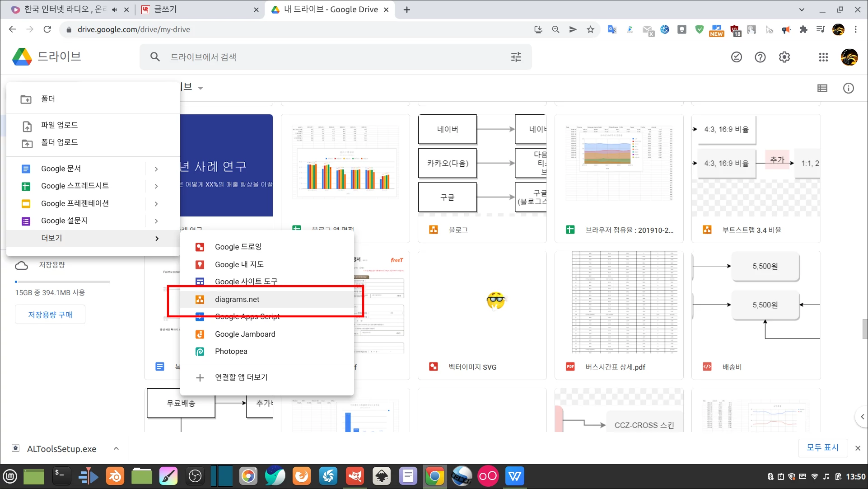The width and height of the screenshot is (868, 489).
Task: Toggle the bookmark star for this page
Action: [590, 29]
